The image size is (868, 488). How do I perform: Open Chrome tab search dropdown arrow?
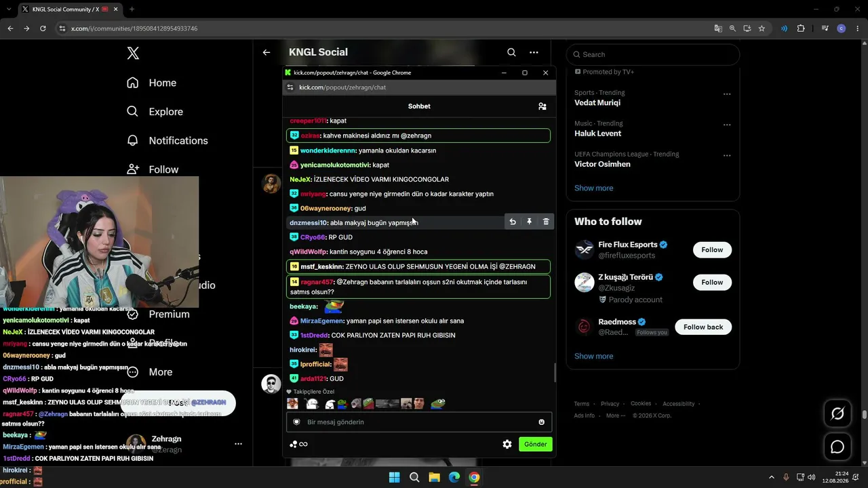(9, 9)
